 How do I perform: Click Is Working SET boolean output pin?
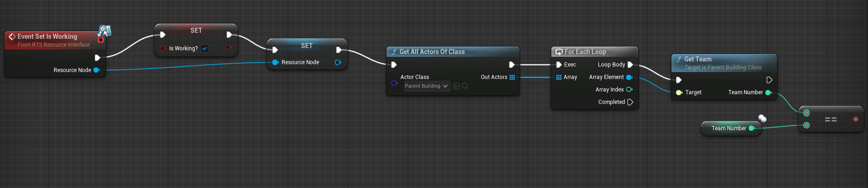[228, 48]
